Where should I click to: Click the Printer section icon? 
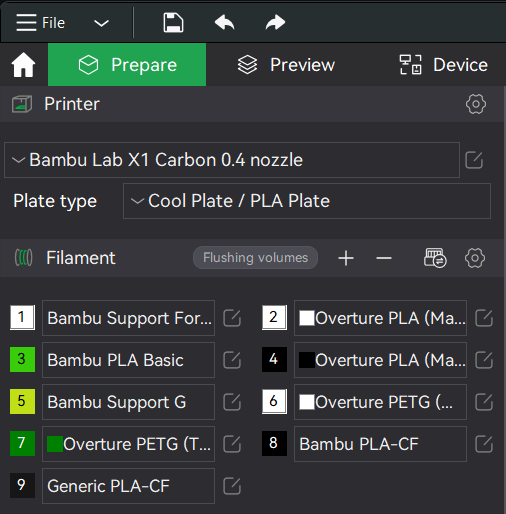point(22,104)
